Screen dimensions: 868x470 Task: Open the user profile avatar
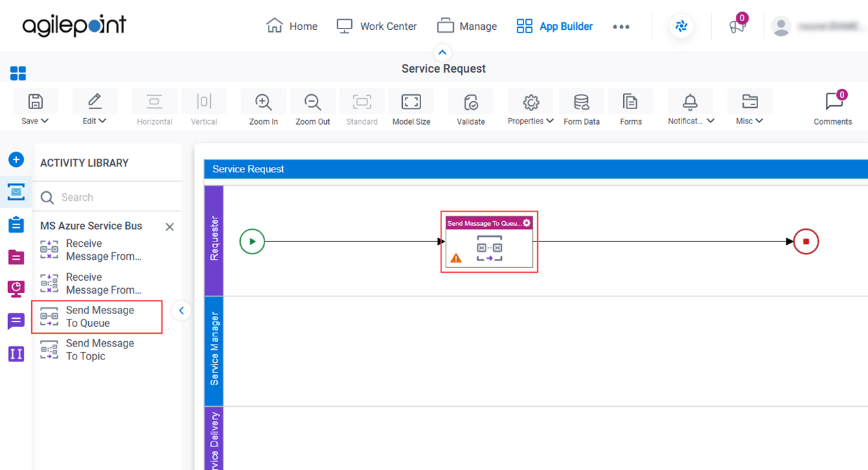pos(781,26)
